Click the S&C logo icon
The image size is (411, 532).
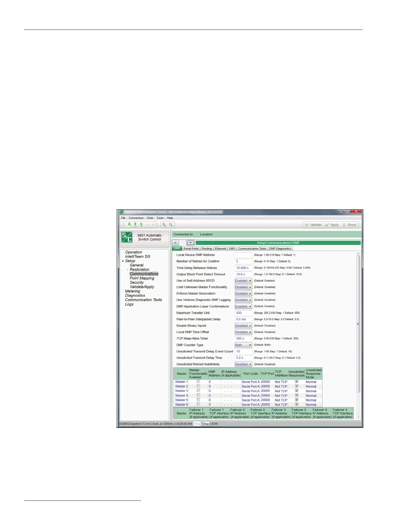point(127,237)
